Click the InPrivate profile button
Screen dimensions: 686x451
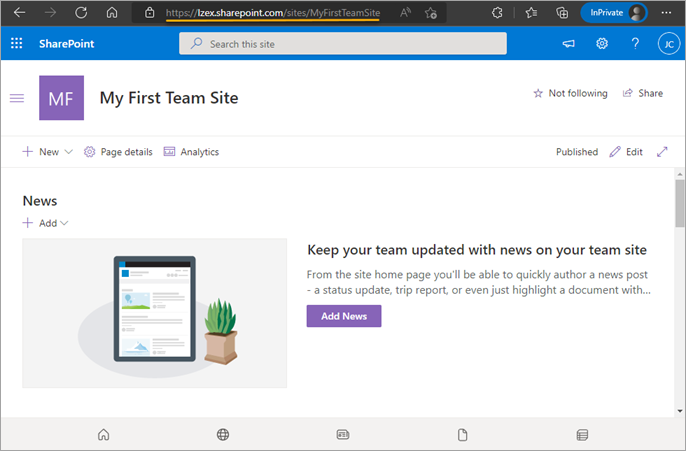pos(614,13)
